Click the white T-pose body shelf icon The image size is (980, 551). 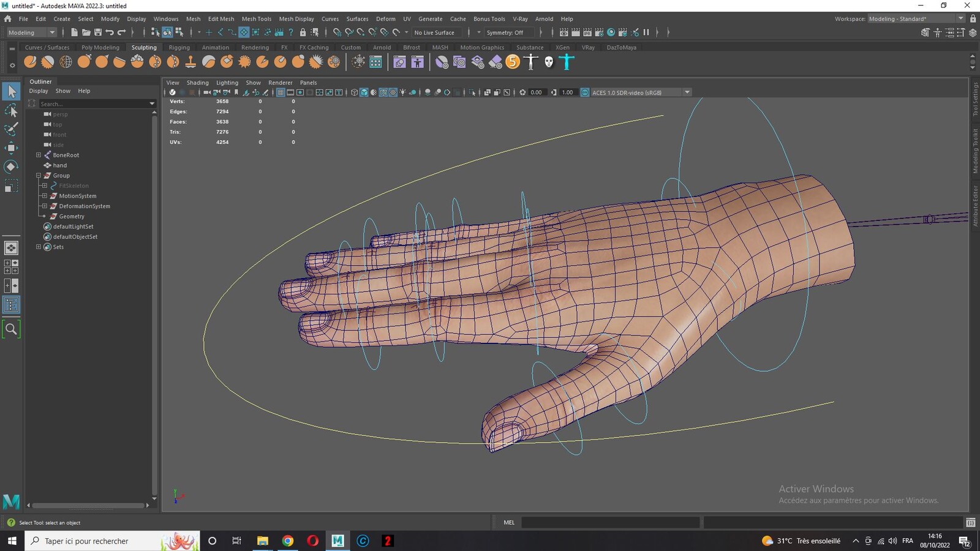point(531,61)
